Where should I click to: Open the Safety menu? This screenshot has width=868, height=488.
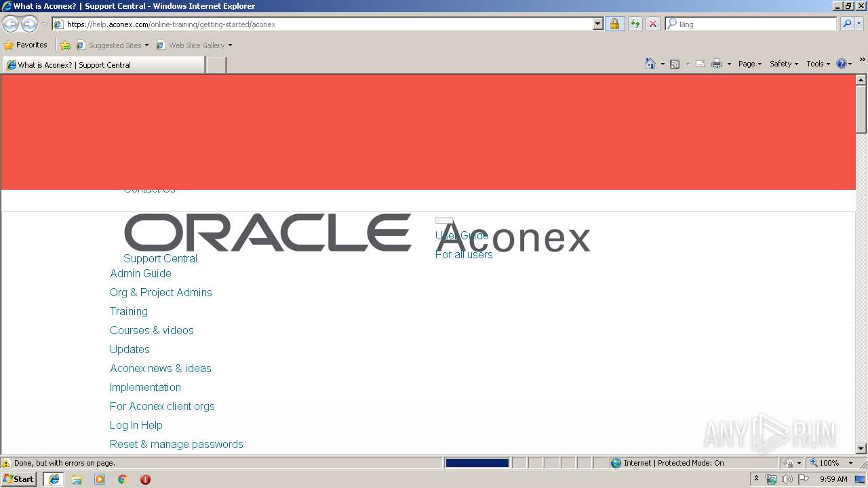[x=784, y=64]
